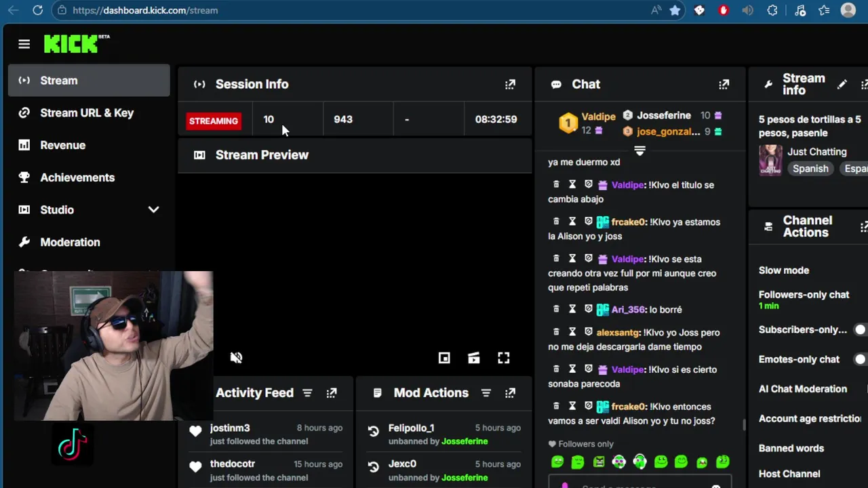Click username thedocotr in Activity Feed
Screen dimensions: 868x488
pos(233,464)
